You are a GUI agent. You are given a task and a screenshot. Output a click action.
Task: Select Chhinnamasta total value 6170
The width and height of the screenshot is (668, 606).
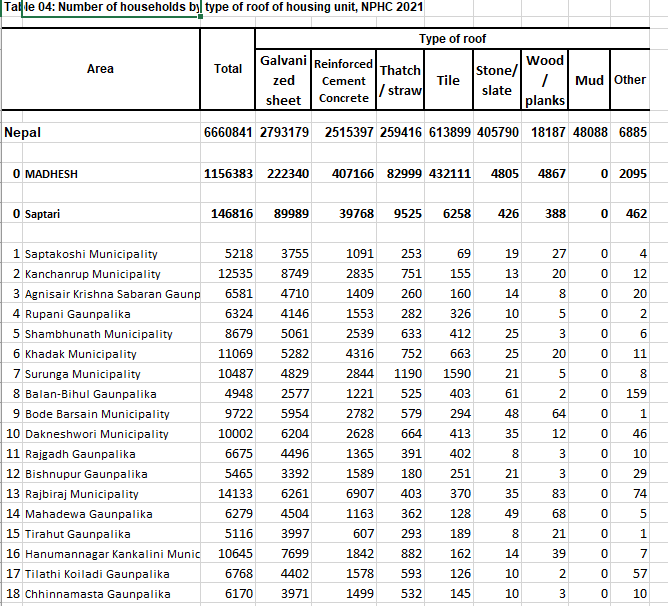[x=228, y=594]
